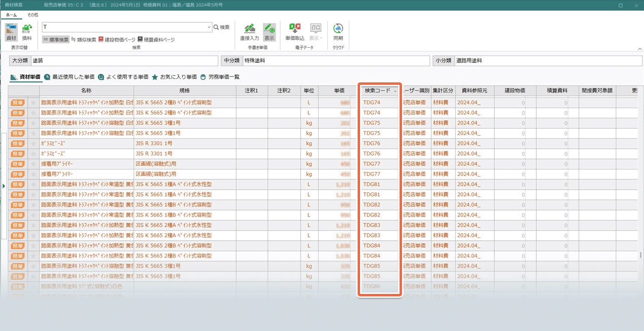Switch to 損料 display mode
Screen dimensions: 644x331
pos(27,33)
